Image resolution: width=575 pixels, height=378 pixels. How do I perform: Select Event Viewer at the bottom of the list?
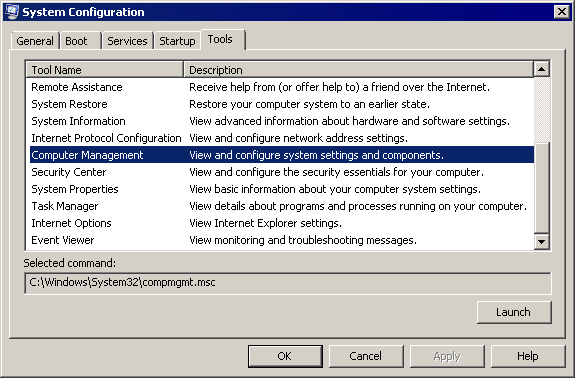coord(282,240)
